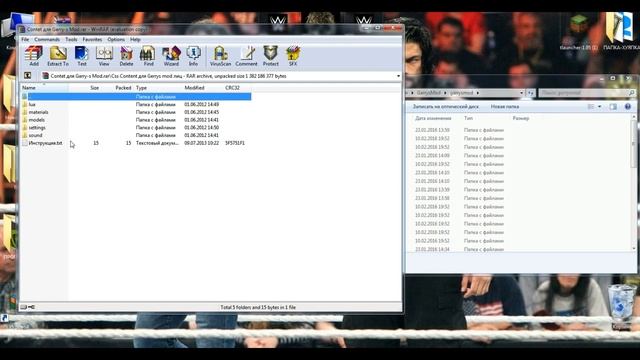640x360 pixels.
Task: Open the File menu
Action: click(25, 40)
